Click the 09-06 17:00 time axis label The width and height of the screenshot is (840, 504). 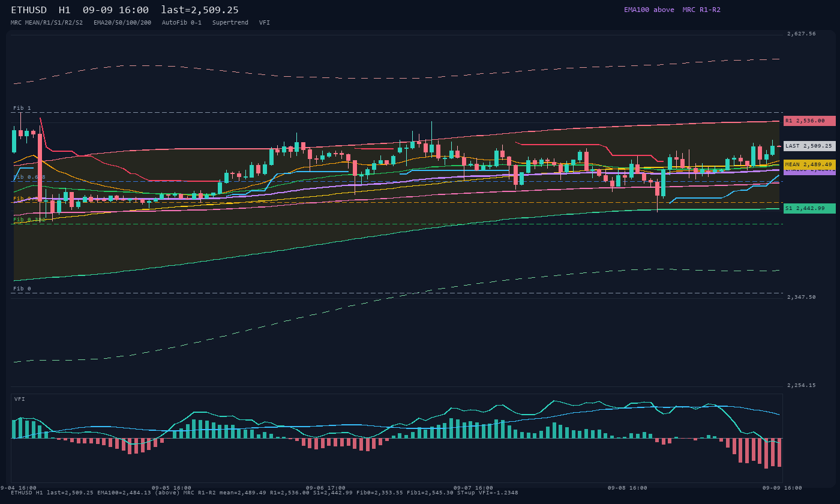click(x=326, y=488)
